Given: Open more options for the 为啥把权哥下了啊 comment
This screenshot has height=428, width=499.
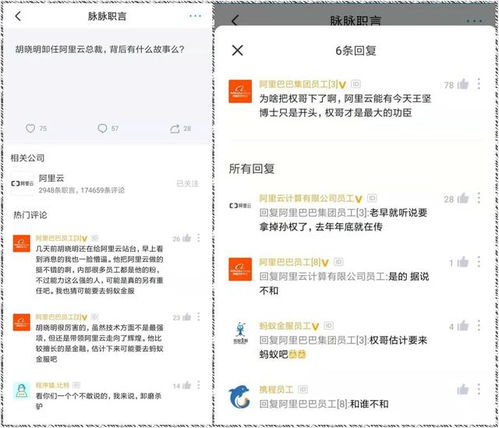Looking at the screenshot, I should (479, 84).
